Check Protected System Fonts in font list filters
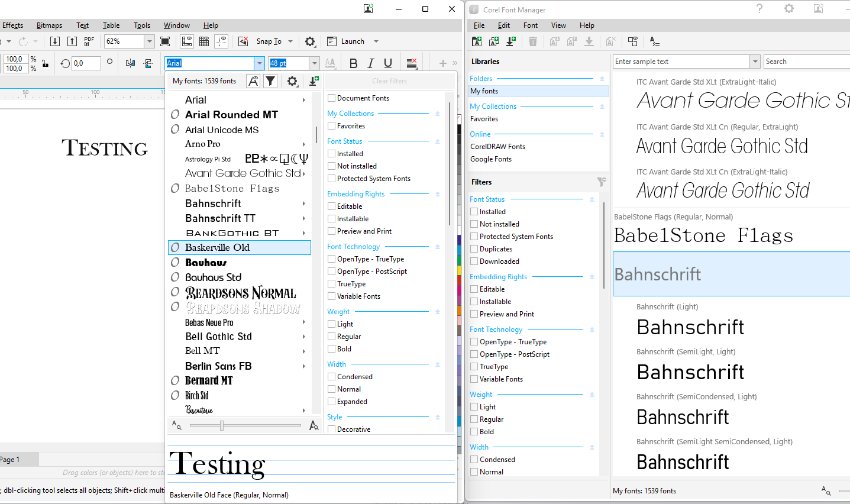The height and width of the screenshot is (504, 850). 332,179
